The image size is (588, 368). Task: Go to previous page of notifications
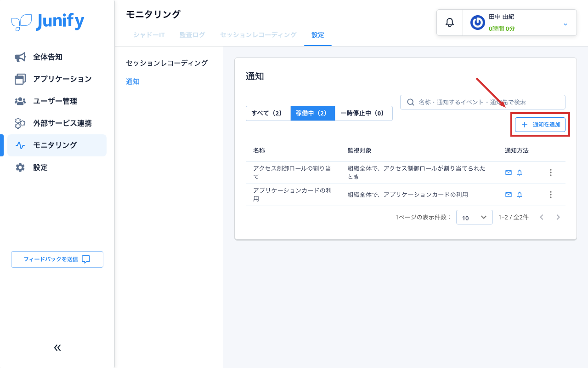(x=542, y=217)
